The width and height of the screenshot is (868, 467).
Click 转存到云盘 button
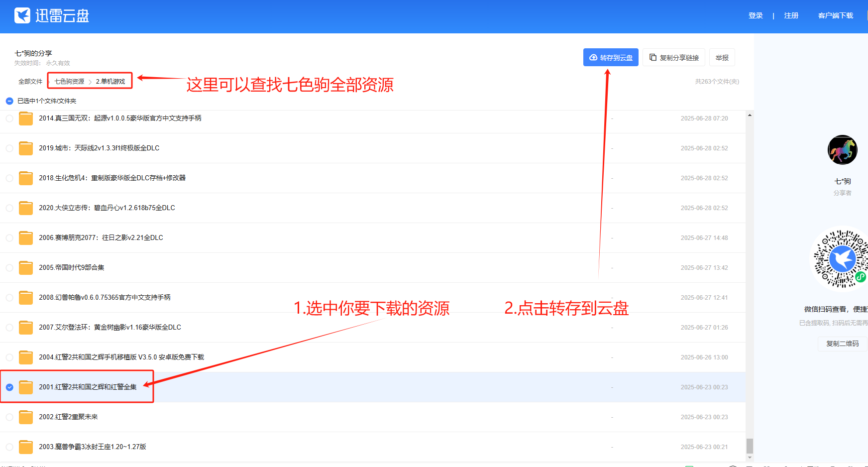(x=611, y=58)
